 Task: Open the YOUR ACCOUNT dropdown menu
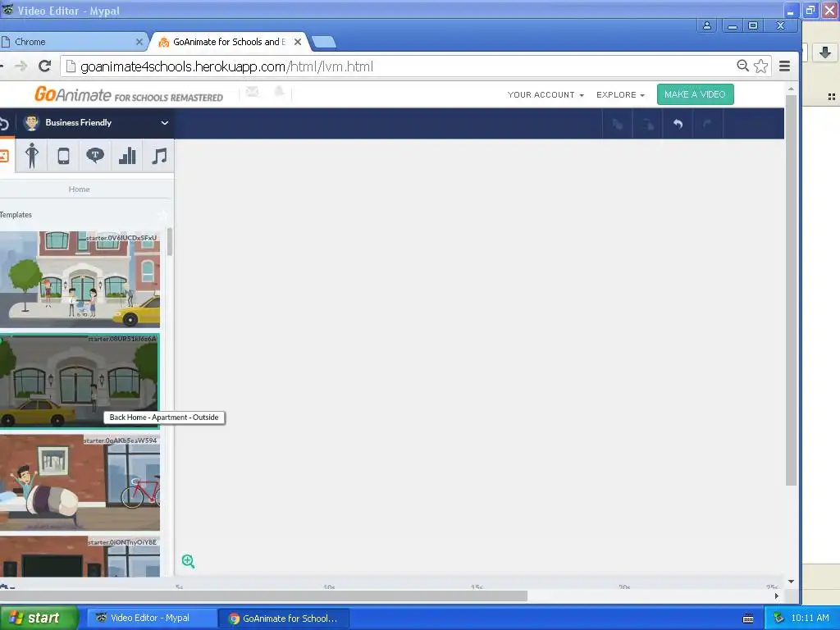pos(546,95)
